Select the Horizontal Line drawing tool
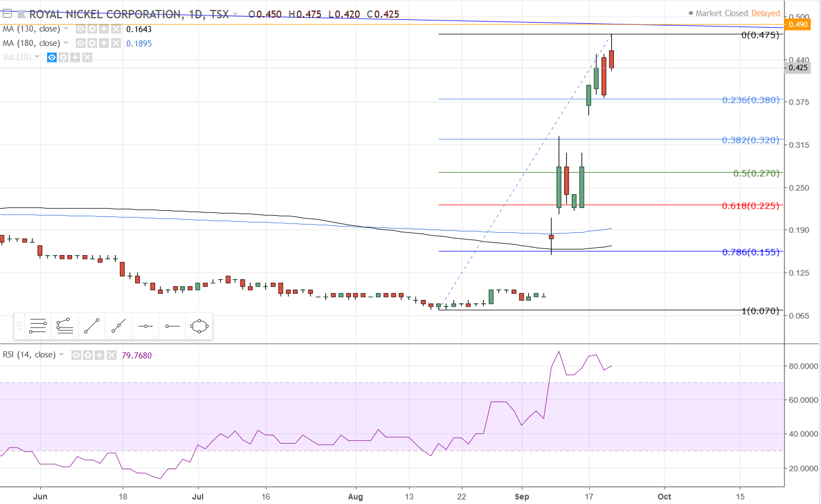The height and width of the screenshot is (504, 821). pyautogui.click(x=145, y=326)
